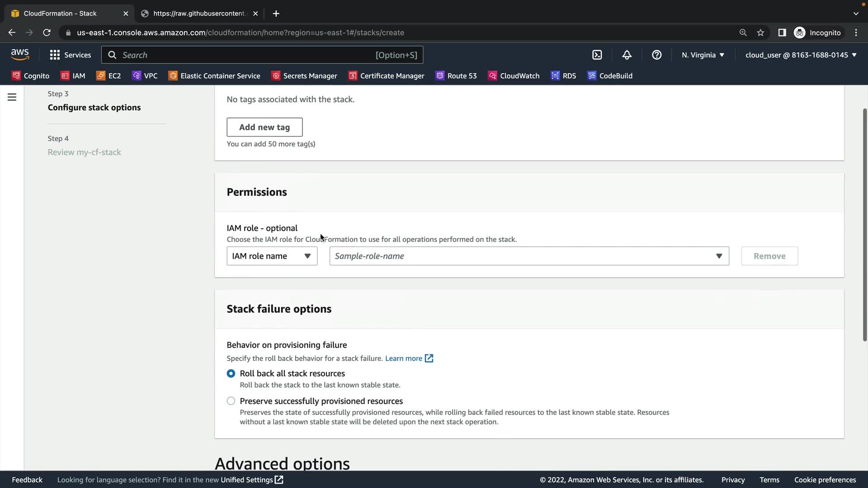Open the CodeBuild bookmark shortcut
Image resolution: width=868 pixels, height=488 pixels.
point(609,76)
